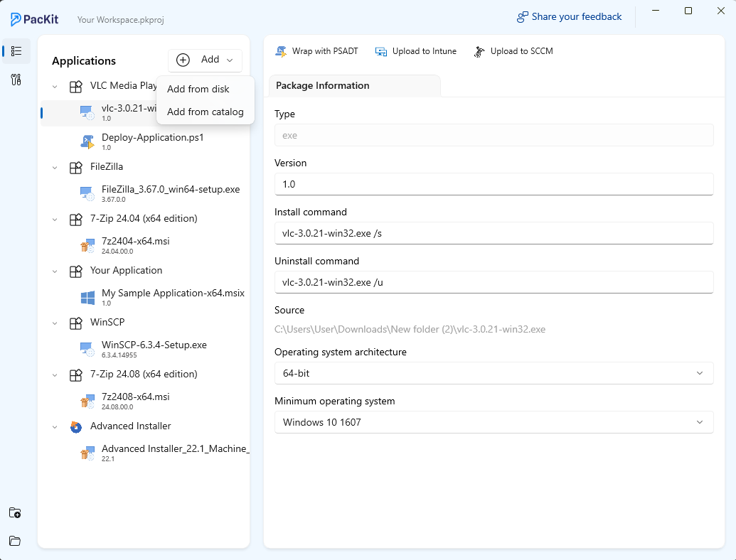The height and width of the screenshot is (560, 736).
Task: Collapse the 7-Zip 24.04 group chevron
Action: [x=55, y=220]
